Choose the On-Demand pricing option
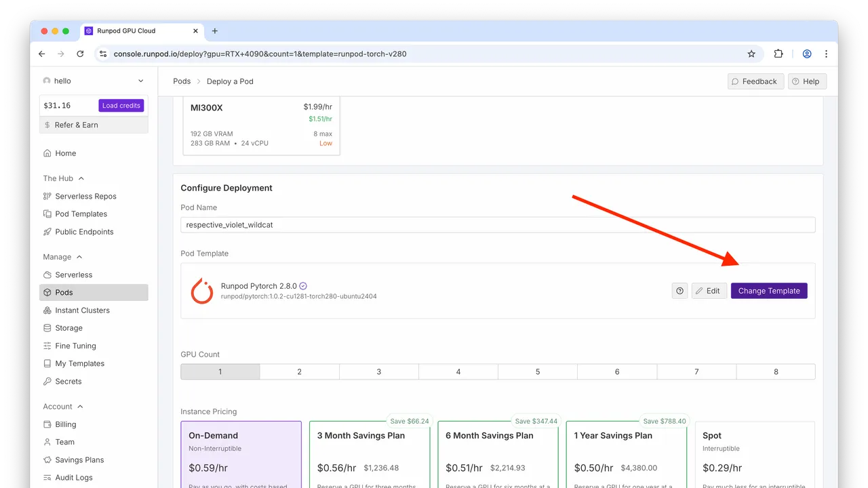The image size is (868, 488). coord(241,454)
